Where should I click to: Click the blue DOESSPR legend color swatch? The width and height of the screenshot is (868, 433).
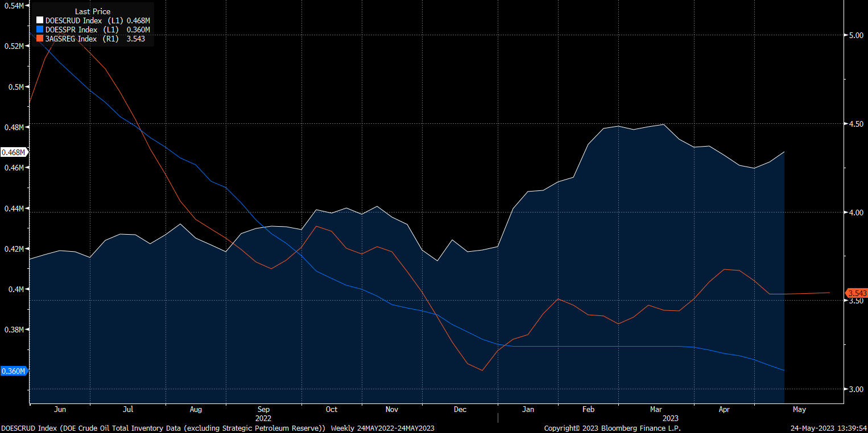point(39,30)
